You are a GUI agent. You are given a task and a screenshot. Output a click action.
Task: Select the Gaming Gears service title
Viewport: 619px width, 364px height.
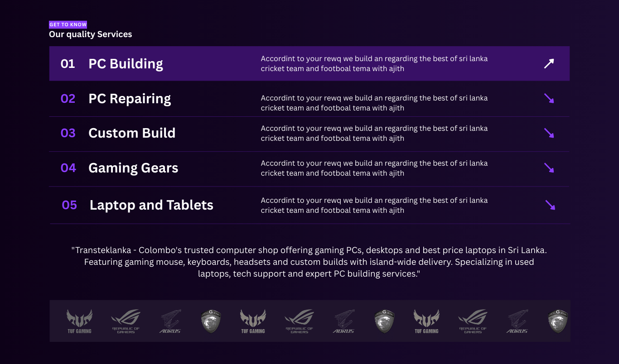(x=133, y=168)
